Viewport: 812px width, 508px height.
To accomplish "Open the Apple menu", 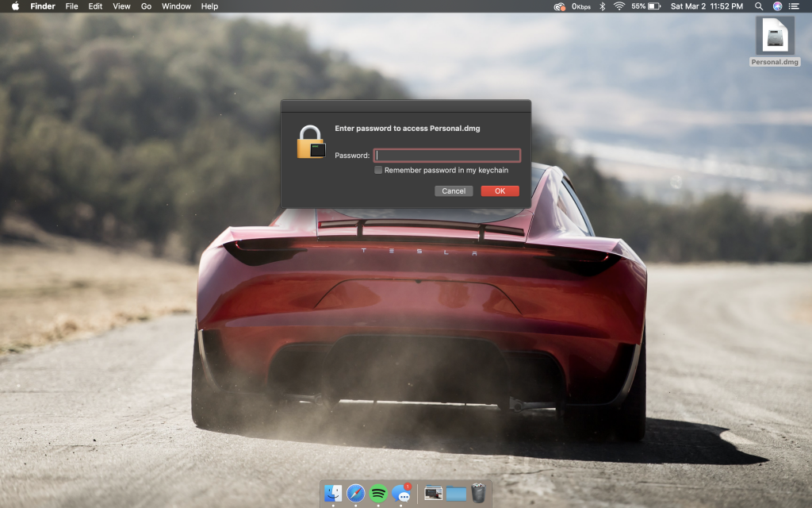I will coord(15,6).
